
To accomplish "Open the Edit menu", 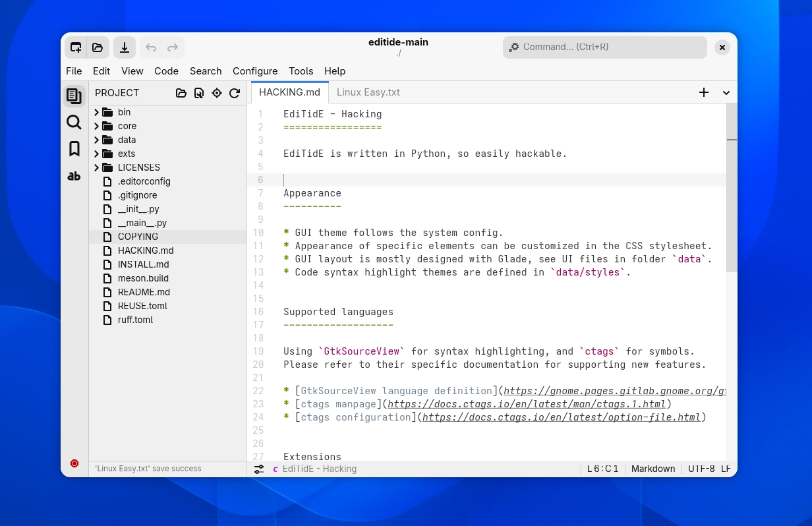I will click(x=101, y=71).
